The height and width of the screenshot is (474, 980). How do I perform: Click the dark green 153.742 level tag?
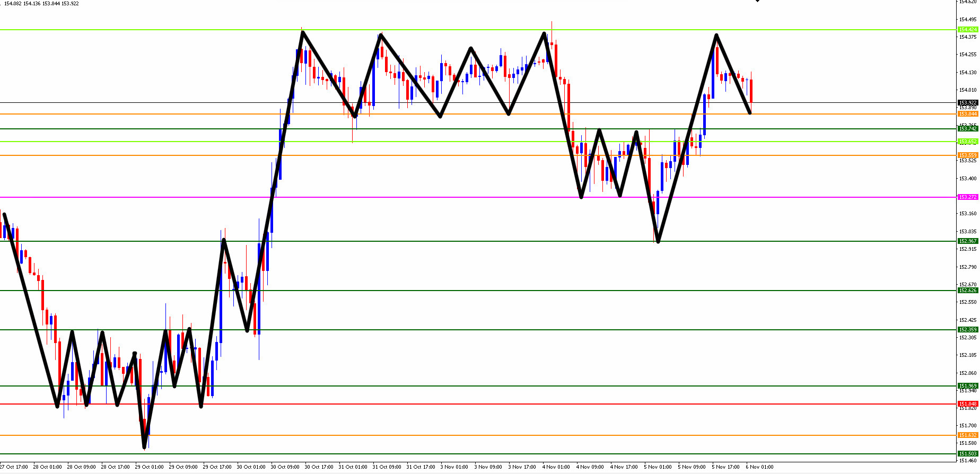pos(968,129)
